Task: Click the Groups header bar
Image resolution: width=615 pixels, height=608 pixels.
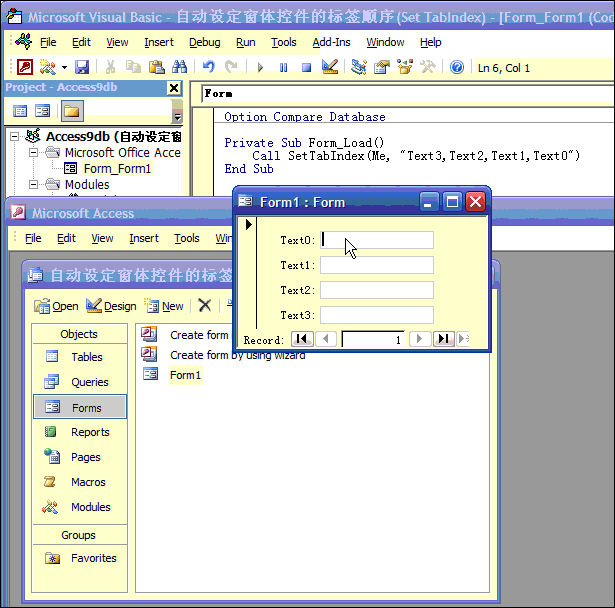Action: pos(80,535)
